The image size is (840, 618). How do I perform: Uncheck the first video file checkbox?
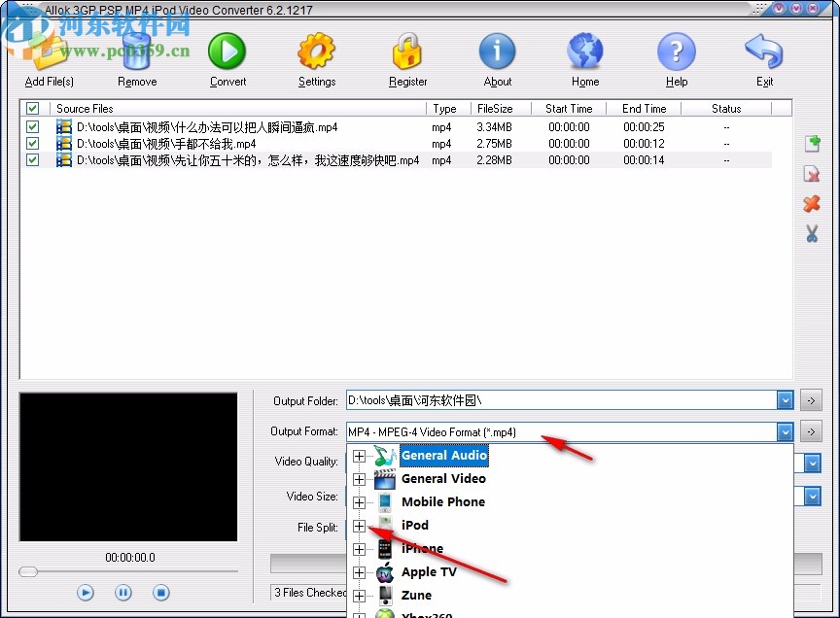pyautogui.click(x=32, y=126)
